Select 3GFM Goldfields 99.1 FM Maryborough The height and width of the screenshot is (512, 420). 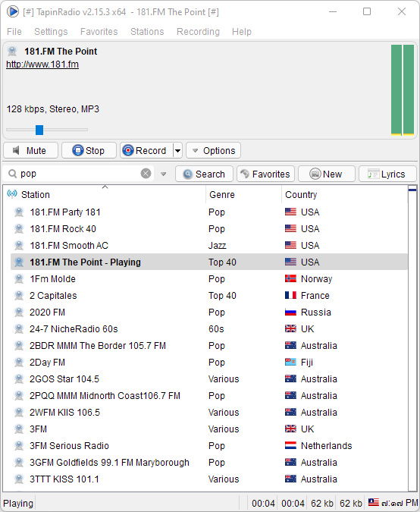tap(109, 463)
